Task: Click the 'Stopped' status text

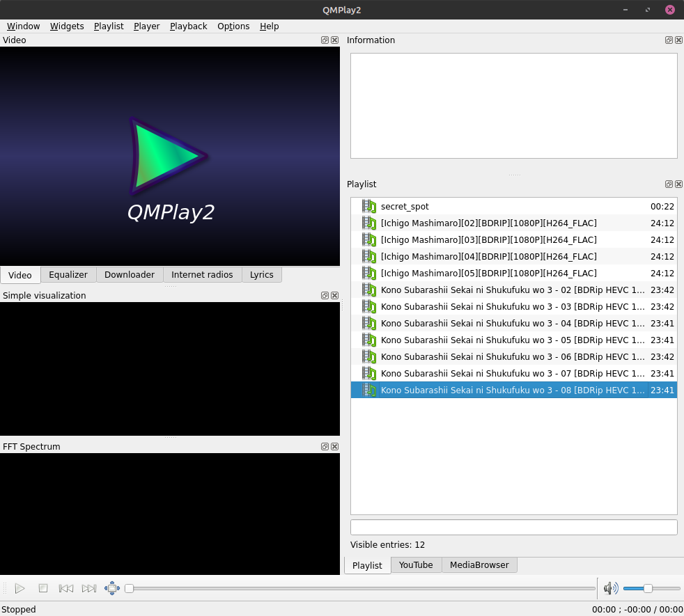Action: coord(19,610)
